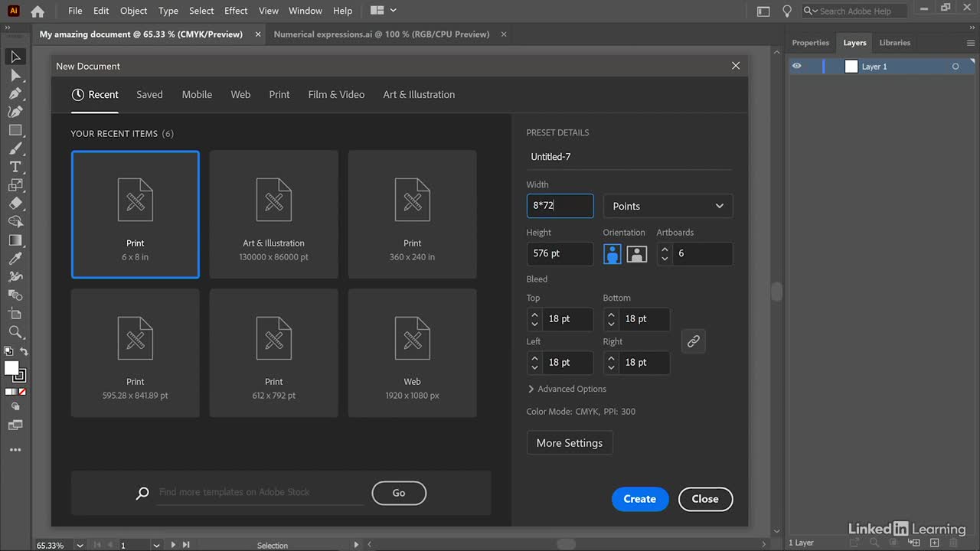Click the Go button
The width and height of the screenshot is (980, 551).
[x=399, y=493]
